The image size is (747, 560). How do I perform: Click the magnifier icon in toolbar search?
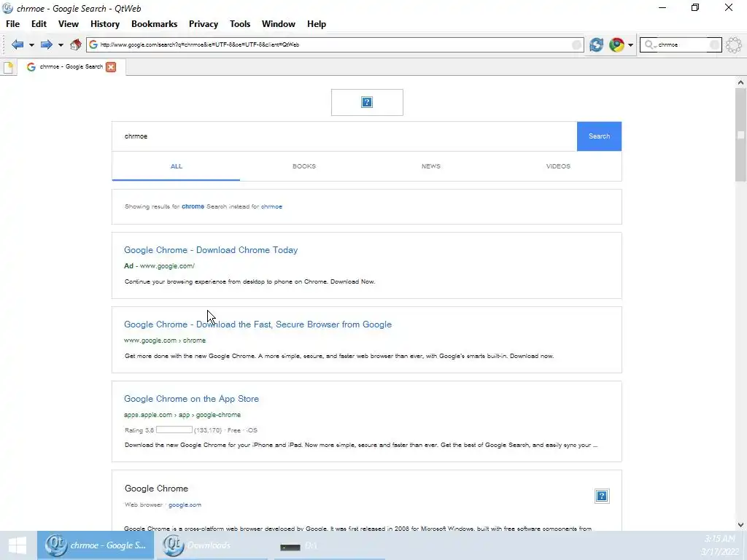click(649, 44)
